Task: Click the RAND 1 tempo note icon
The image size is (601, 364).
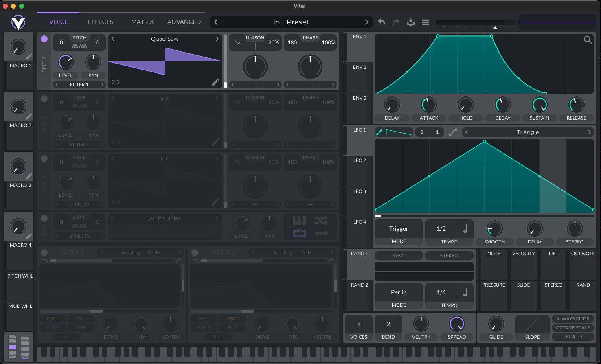Action: (x=465, y=292)
